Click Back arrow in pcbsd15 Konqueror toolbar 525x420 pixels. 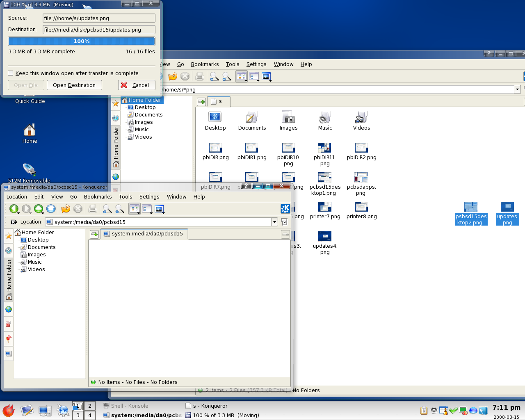(14, 209)
